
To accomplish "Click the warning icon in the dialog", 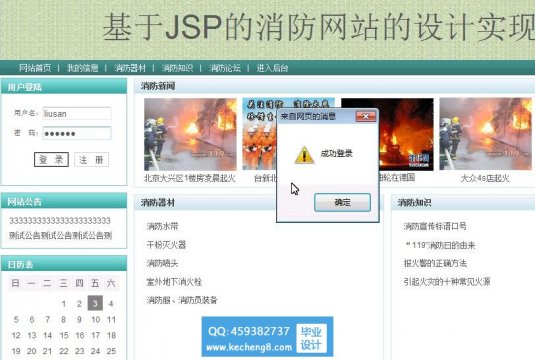I will [x=304, y=155].
